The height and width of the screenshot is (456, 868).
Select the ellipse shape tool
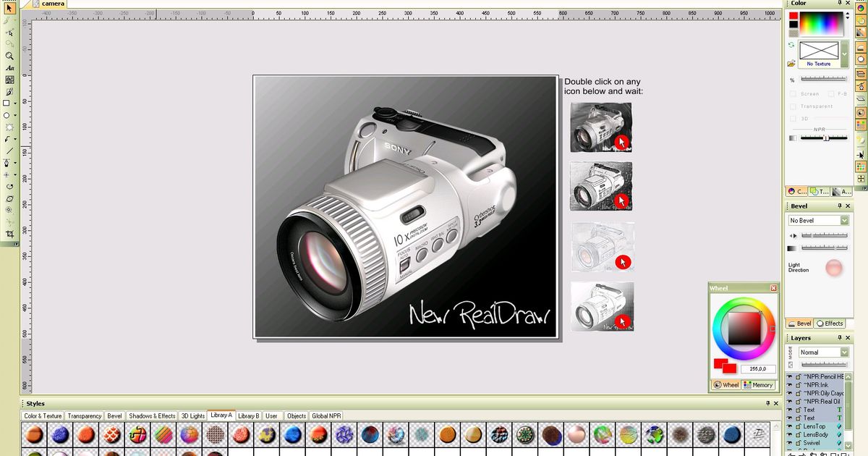pos(7,116)
